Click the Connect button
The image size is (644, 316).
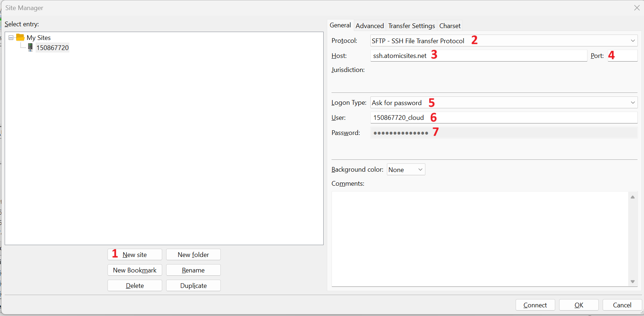click(535, 305)
